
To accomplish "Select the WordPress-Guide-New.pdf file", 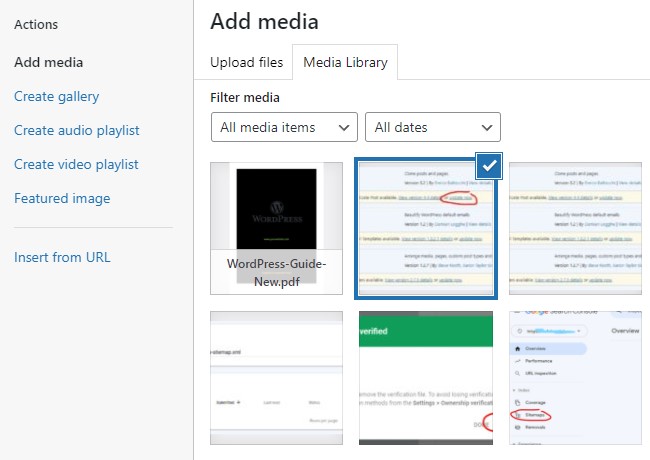I will (276, 228).
